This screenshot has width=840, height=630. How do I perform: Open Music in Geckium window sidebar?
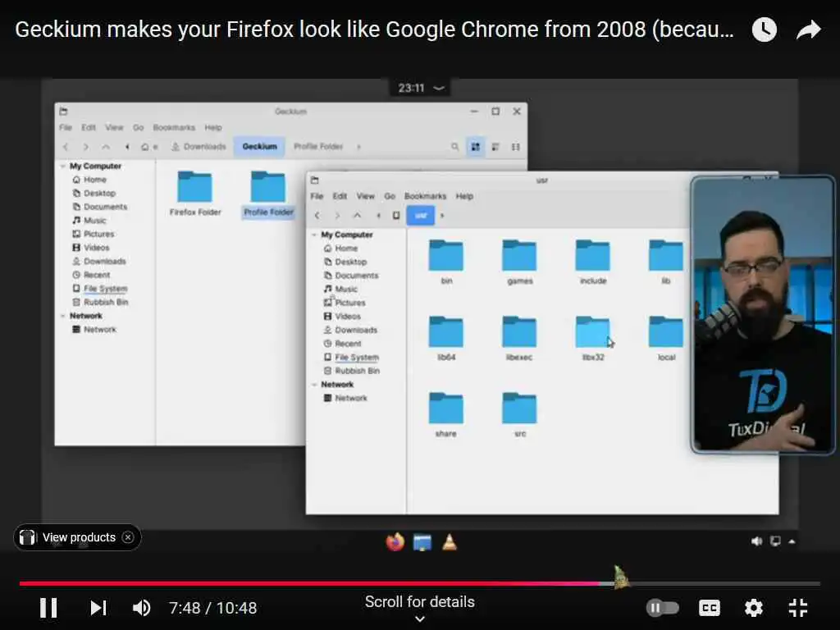[89, 220]
